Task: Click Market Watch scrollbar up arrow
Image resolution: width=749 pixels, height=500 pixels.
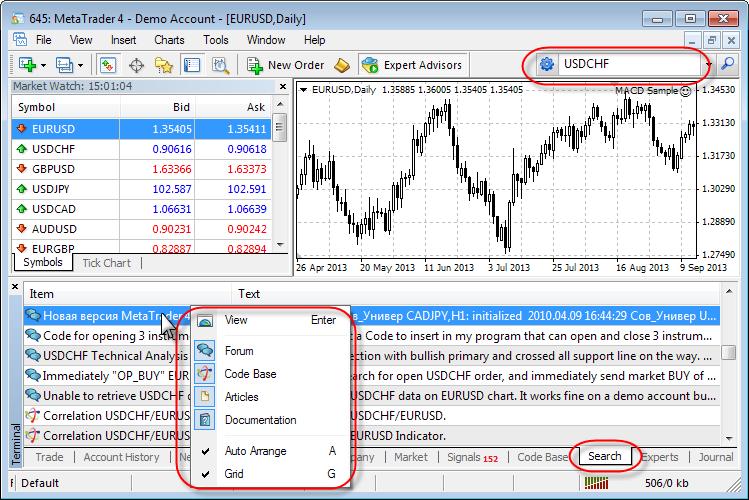Action: pos(280,104)
